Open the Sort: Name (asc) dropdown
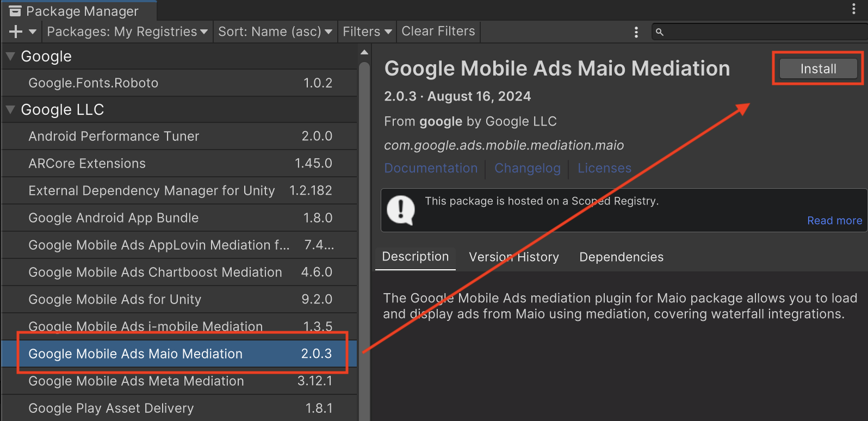 275,32
